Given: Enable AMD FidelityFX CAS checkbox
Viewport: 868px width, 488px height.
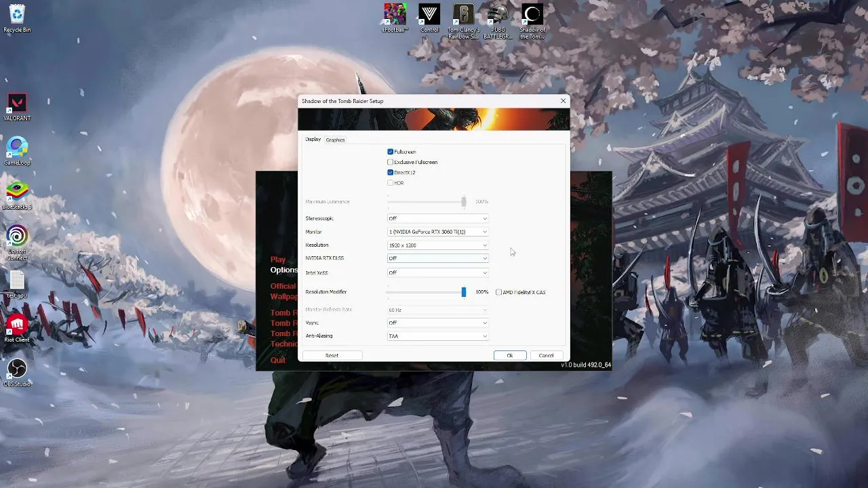Looking at the screenshot, I should pos(499,292).
